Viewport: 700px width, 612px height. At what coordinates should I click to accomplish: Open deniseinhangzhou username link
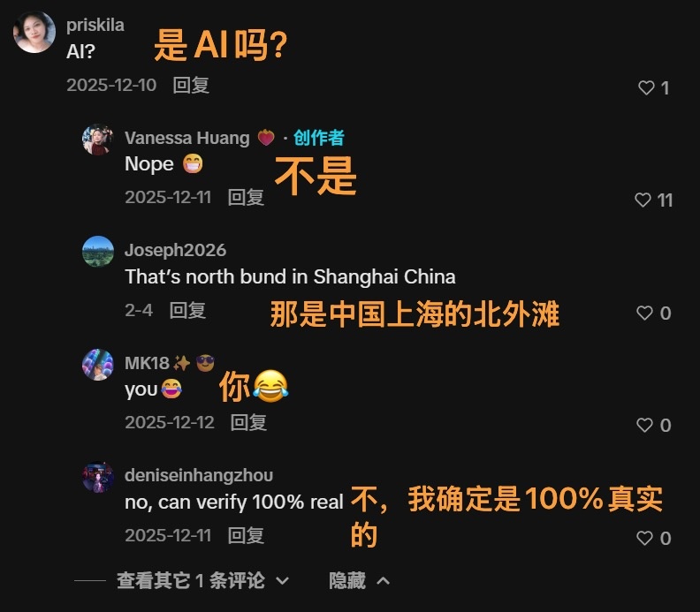(199, 475)
